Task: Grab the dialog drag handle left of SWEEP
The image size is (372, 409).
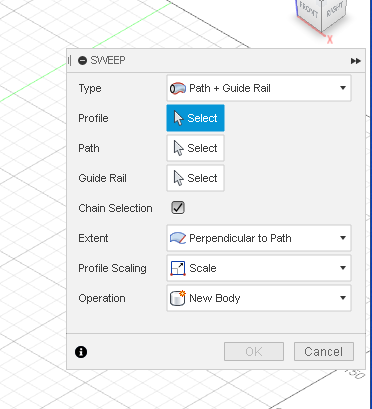Action: click(69, 61)
